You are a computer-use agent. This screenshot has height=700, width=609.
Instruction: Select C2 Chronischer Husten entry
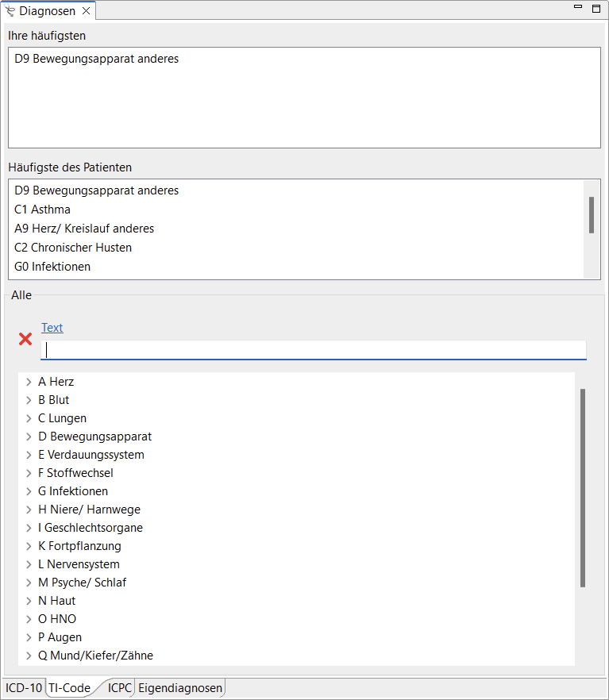(x=73, y=248)
